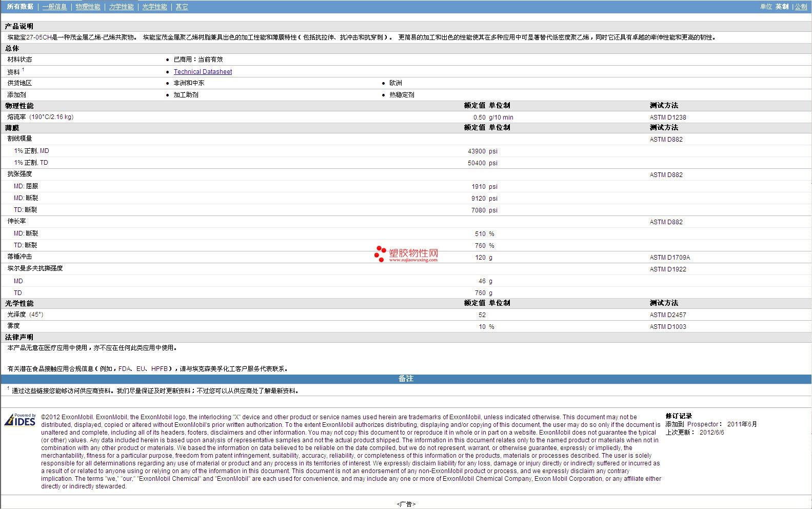Select the 雾度 row label
The height and width of the screenshot is (509, 812).
pos(13,326)
